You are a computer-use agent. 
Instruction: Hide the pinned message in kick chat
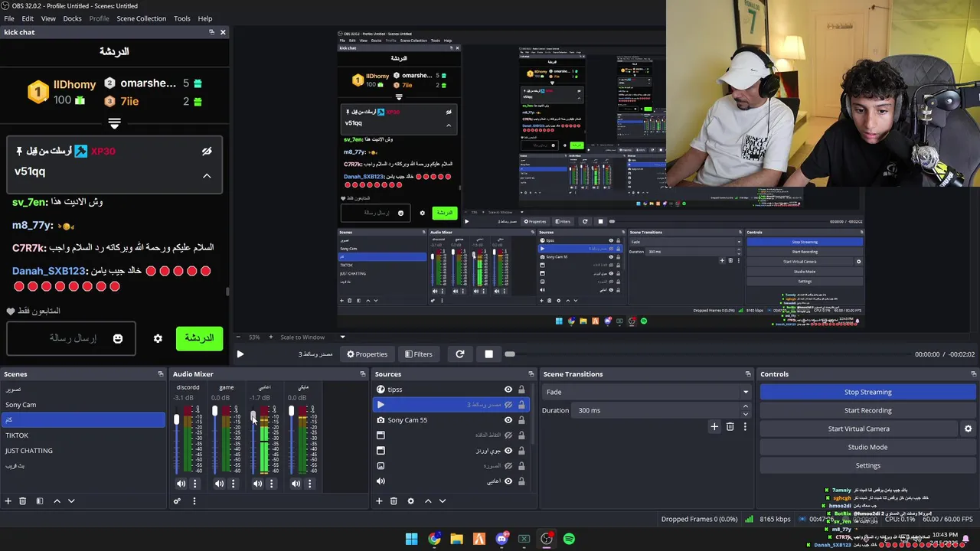coord(207,152)
